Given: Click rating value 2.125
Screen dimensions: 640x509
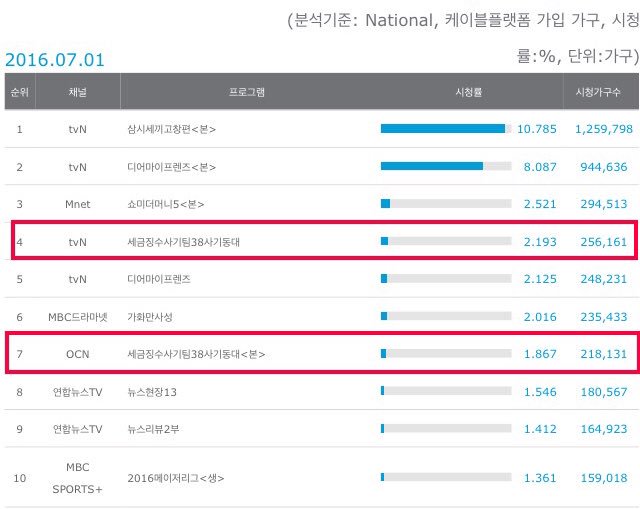Looking at the screenshot, I should (540, 279).
